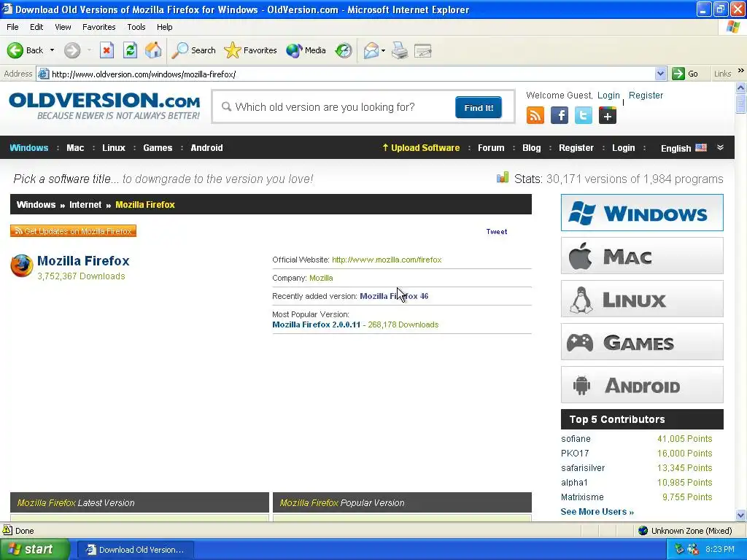Expand the Links toolbar chevron
Image resolution: width=747 pixels, height=560 pixels.
[741, 71]
